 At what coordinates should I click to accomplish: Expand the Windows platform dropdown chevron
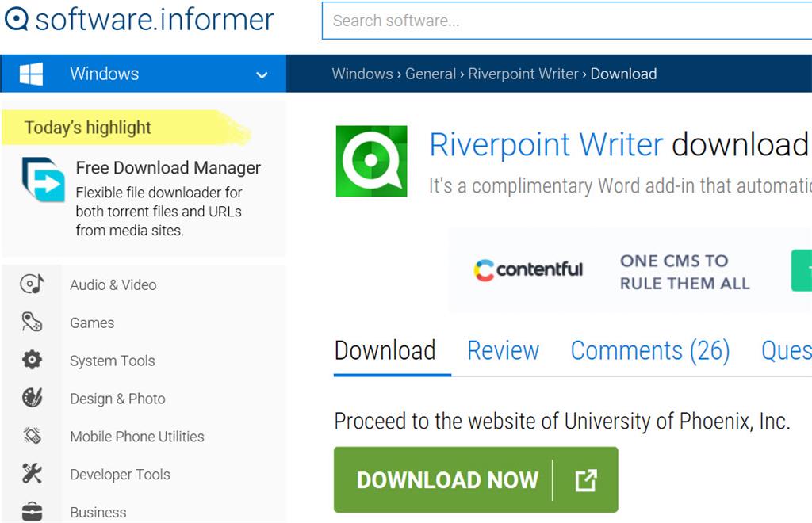coord(262,75)
